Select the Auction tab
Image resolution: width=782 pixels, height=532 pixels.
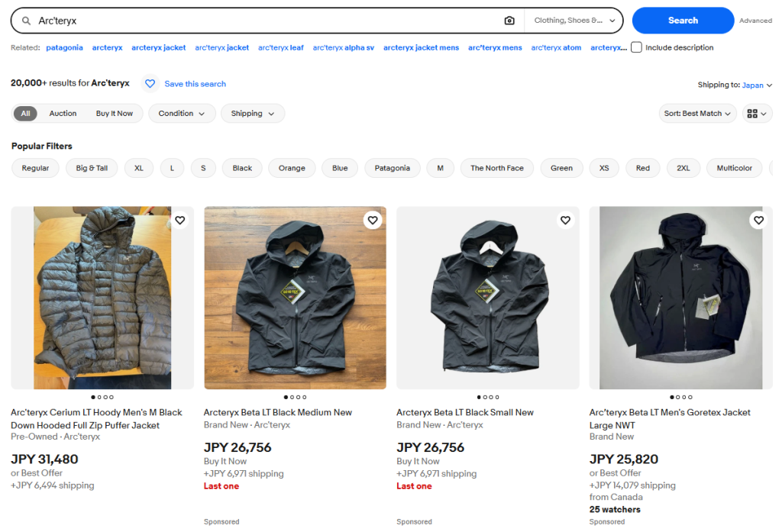[x=63, y=113]
